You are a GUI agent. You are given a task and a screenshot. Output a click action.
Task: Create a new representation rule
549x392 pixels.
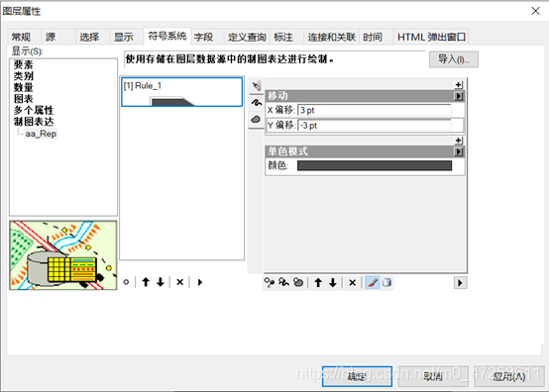(x=127, y=282)
